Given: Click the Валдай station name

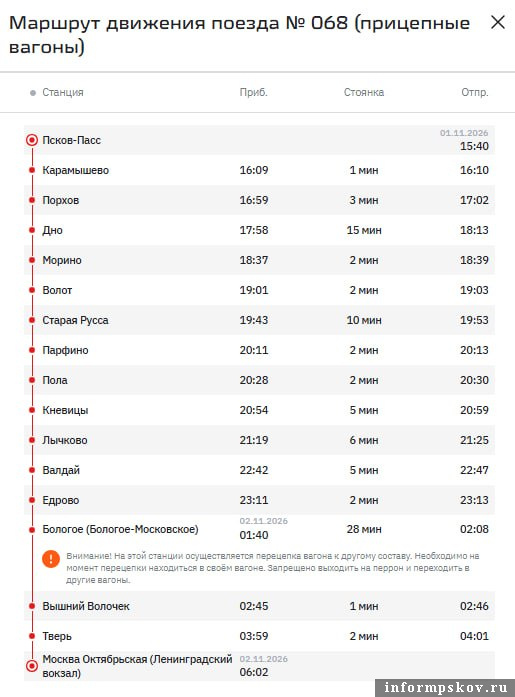Looking at the screenshot, I should pos(61,470).
